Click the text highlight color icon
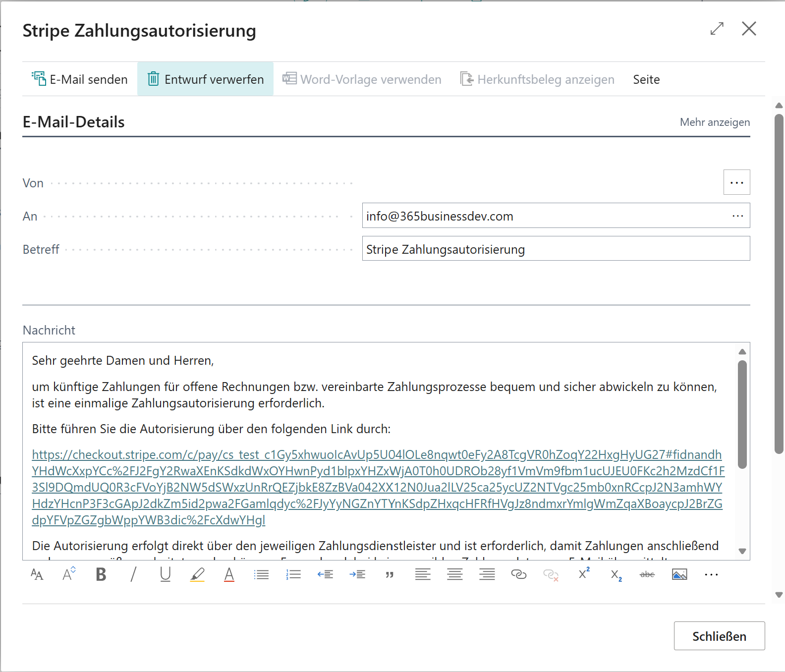785x672 pixels. (x=197, y=574)
